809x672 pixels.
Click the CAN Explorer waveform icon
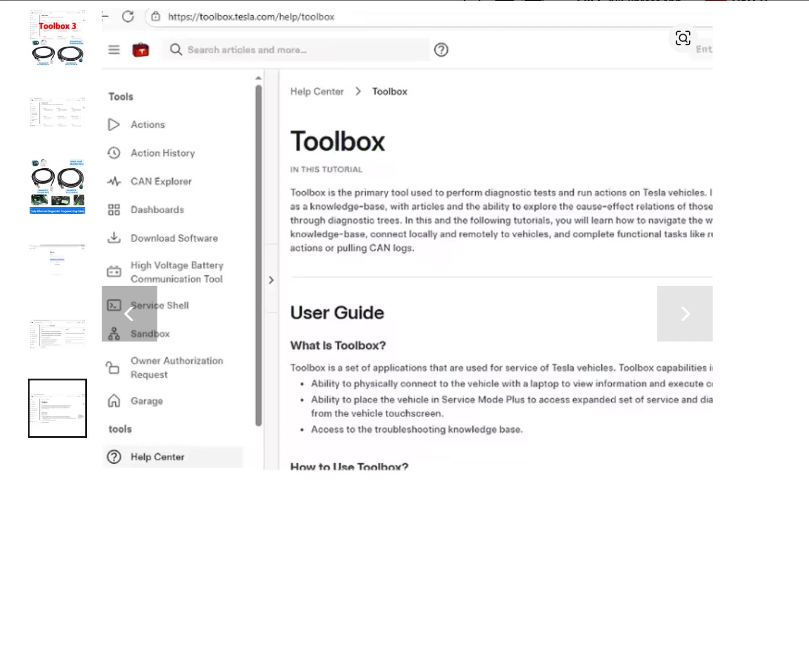click(114, 181)
